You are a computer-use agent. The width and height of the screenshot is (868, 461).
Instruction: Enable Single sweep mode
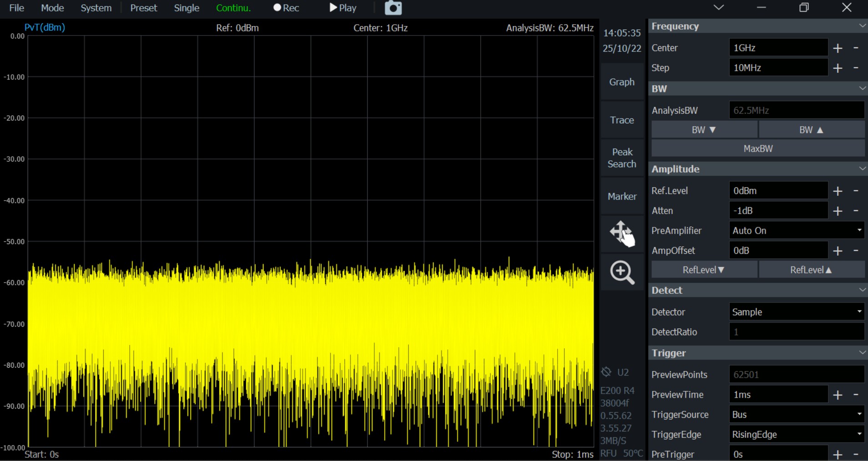pyautogui.click(x=186, y=8)
